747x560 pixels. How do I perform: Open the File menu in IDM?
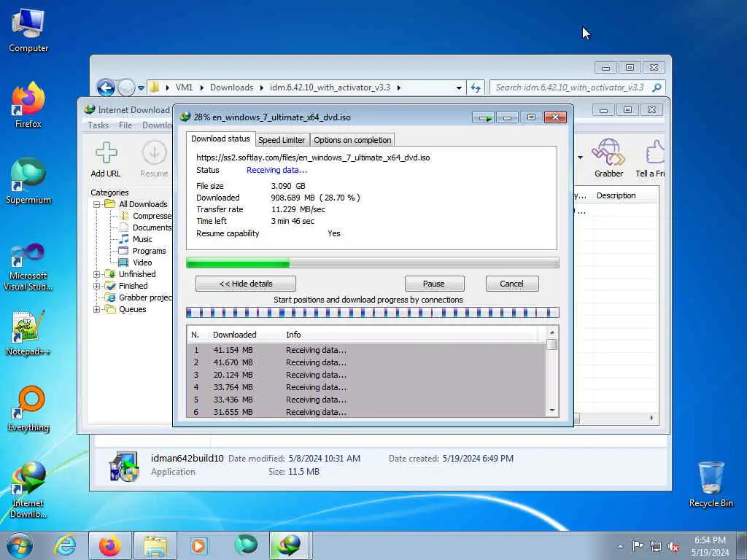125,125
